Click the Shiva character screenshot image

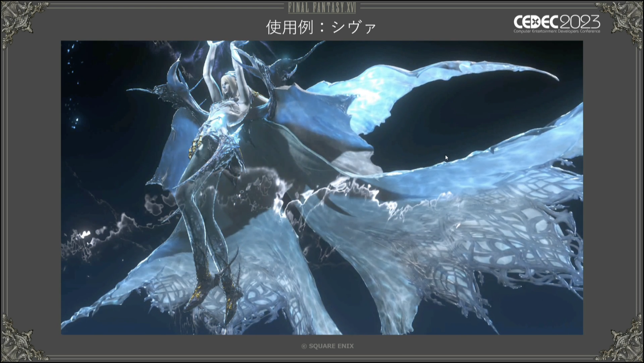click(322, 188)
